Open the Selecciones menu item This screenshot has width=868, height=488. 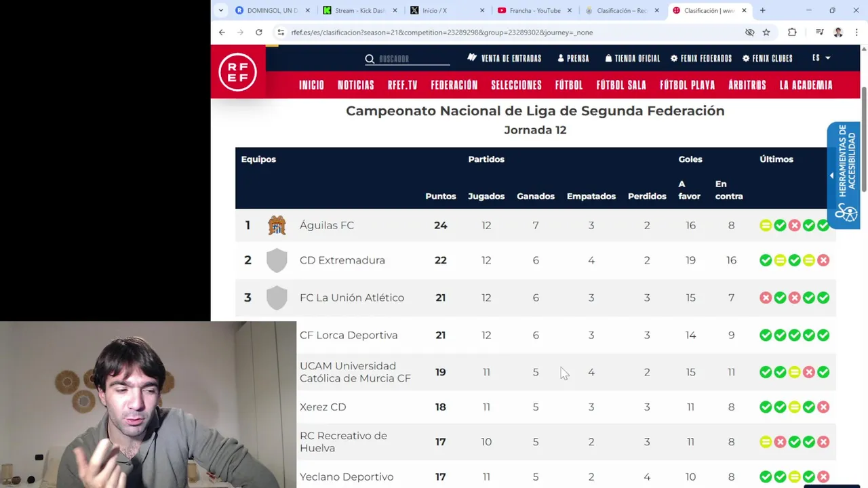click(517, 85)
